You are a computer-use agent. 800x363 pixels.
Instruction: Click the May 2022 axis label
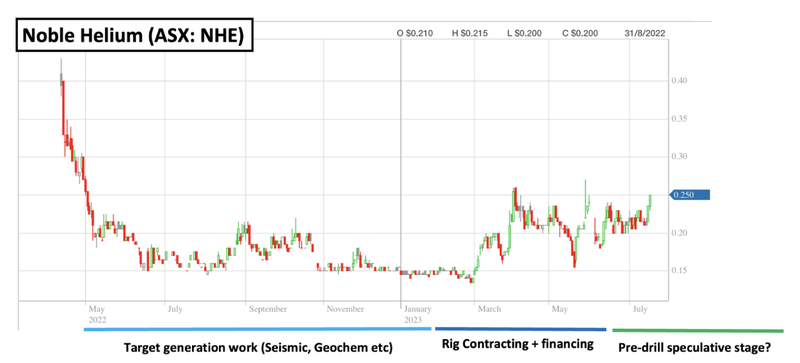(97, 314)
